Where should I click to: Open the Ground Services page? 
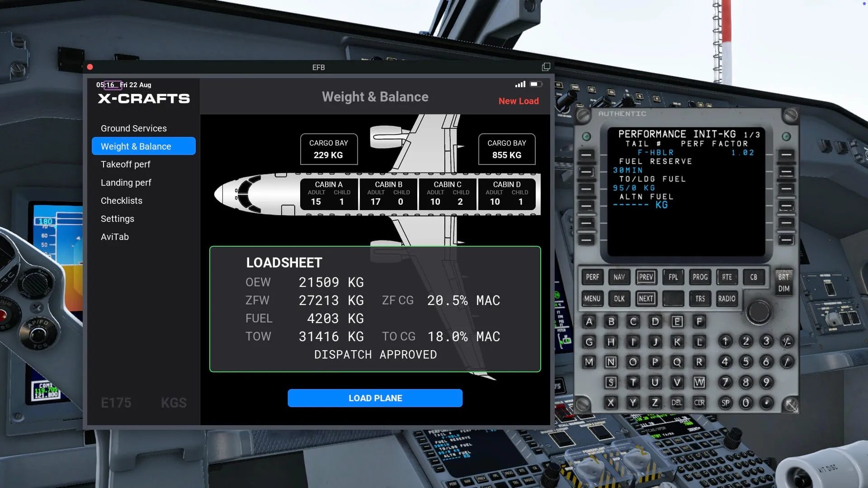coord(134,128)
